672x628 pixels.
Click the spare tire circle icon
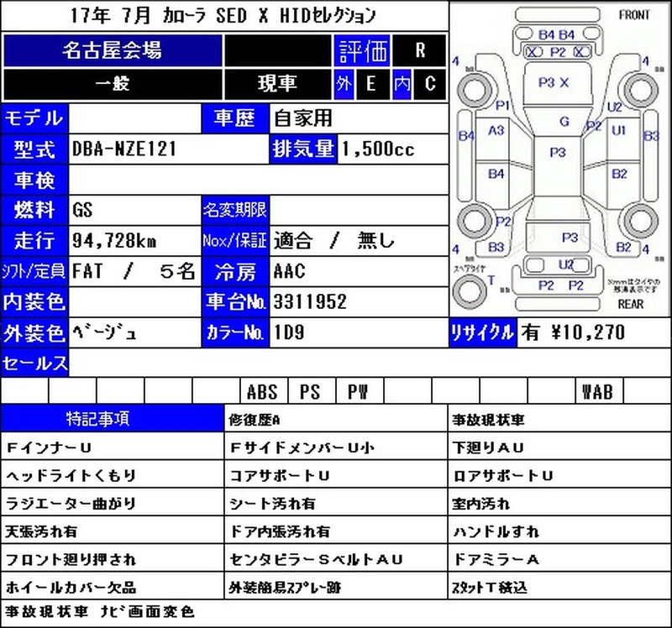tap(470, 290)
